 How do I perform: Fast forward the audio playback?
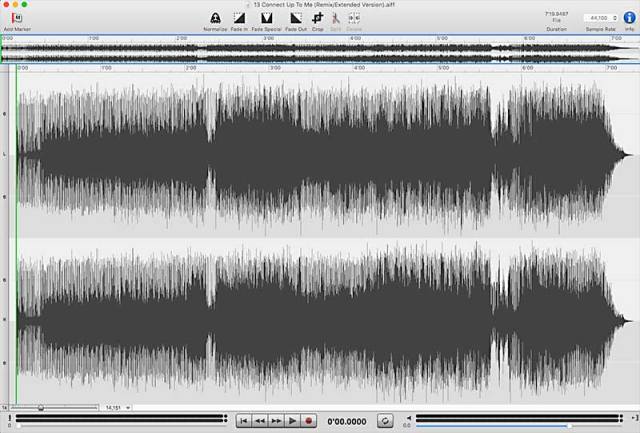[276, 421]
